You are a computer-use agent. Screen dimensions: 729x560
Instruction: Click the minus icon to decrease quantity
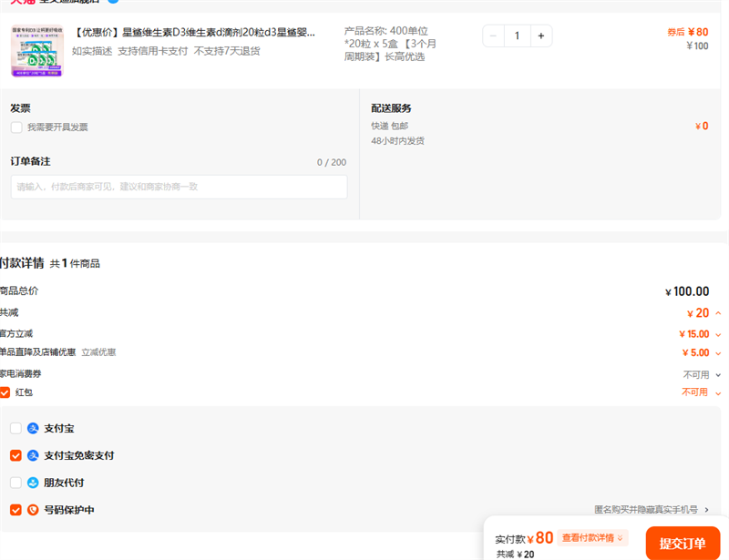[494, 36]
